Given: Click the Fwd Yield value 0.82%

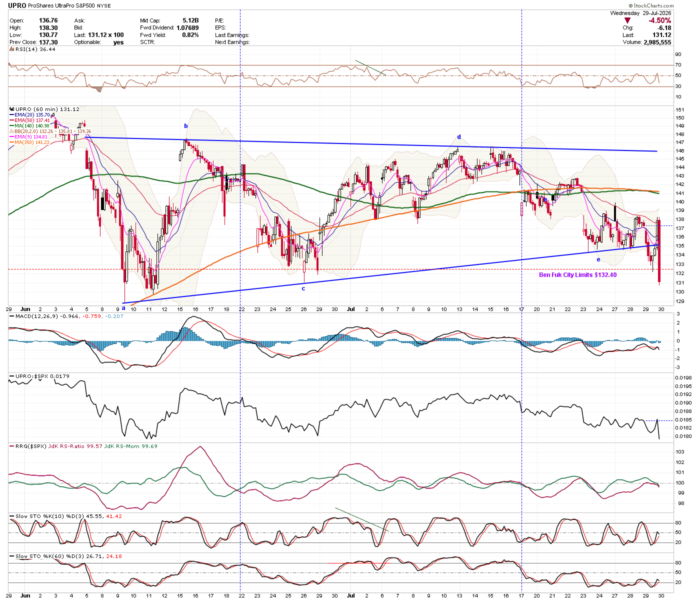Looking at the screenshot, I should [190, 35].
